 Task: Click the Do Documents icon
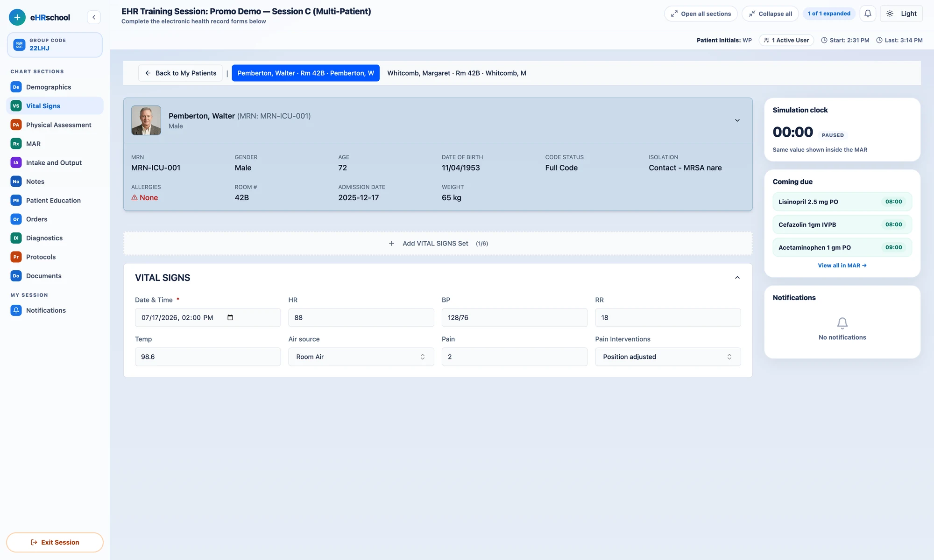click(x=16, y=276)
